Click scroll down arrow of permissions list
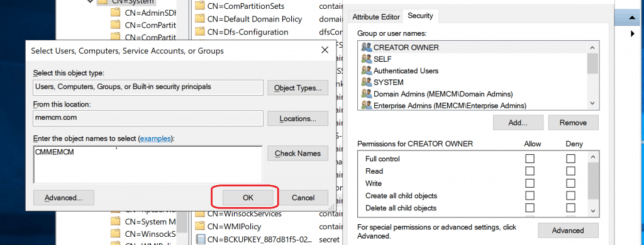 pos(592,210)
